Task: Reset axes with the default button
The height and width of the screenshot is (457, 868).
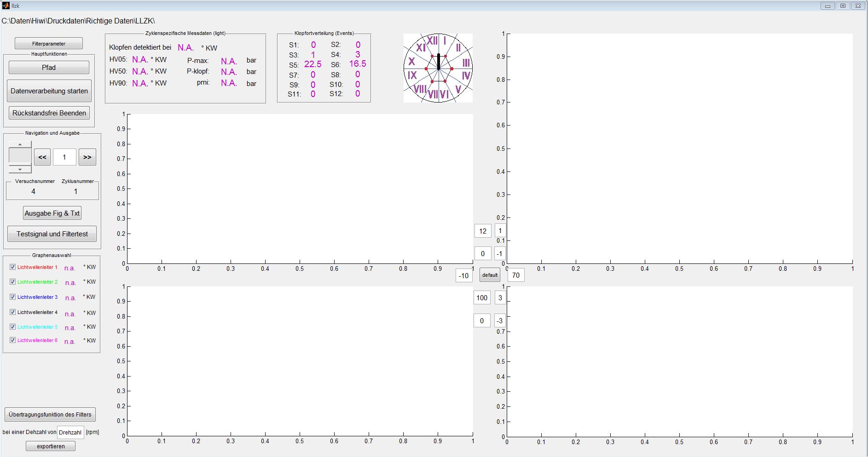Action: tap(490, 275)
